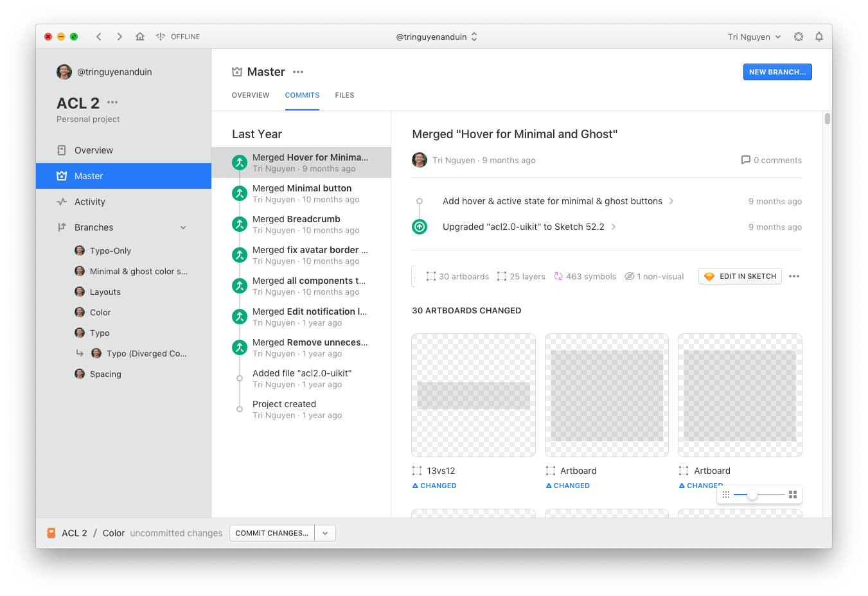Open the home dashboard icon
The width and height of the screenshot is (868, 596).
pos(140,37)
